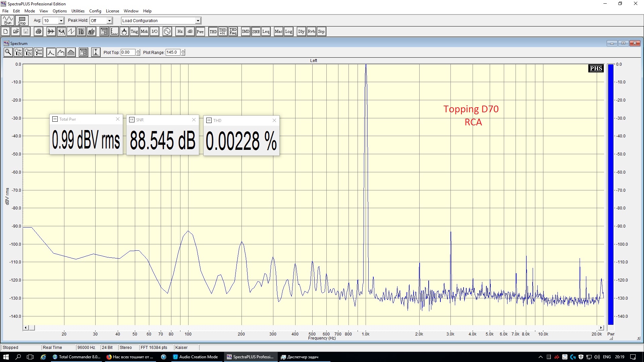Screen dimensions: 644x362
Task: Select the Zoom Out Full icon
Action: [x=39, y=52]
